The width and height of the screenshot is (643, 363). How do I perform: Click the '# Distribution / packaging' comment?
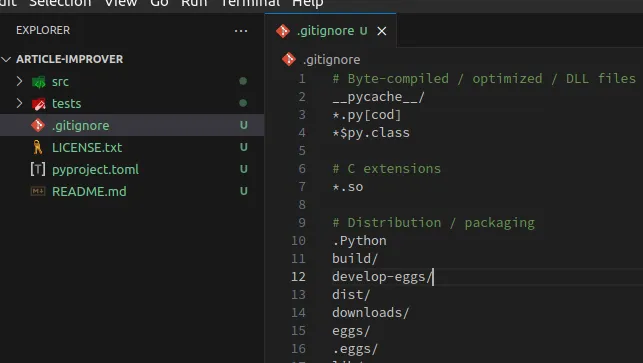pyautogui.click(x=433, y=223)
